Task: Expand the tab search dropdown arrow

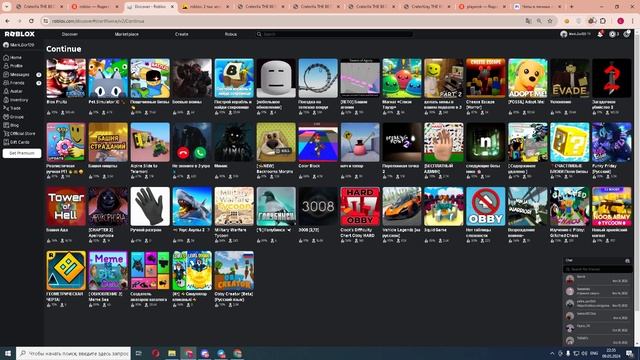Action: [7, 7]
